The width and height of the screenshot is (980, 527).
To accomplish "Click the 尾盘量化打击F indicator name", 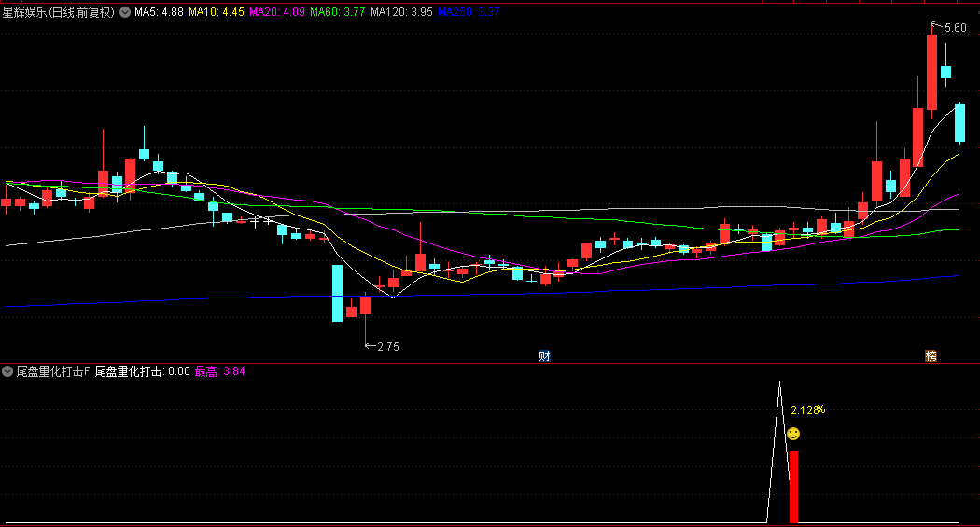I will point(52,371).
